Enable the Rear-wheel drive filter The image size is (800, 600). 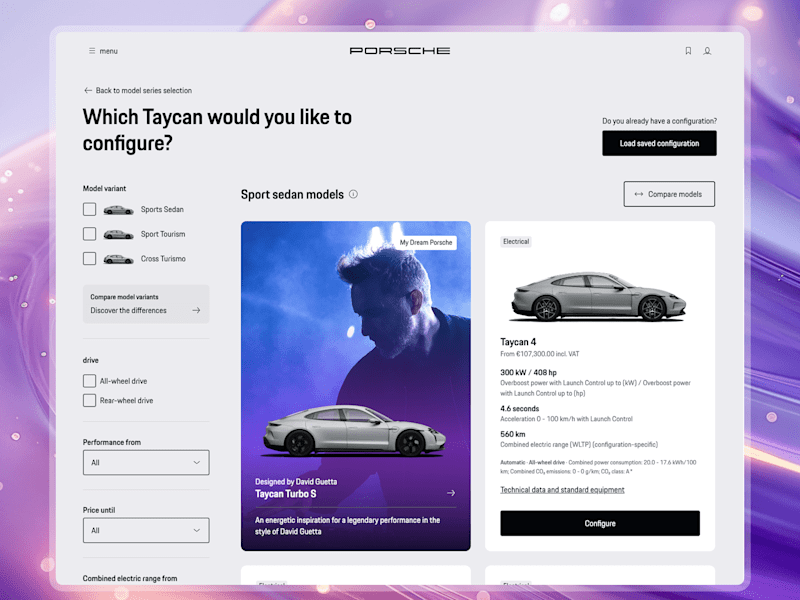click(x=89, y=401)
